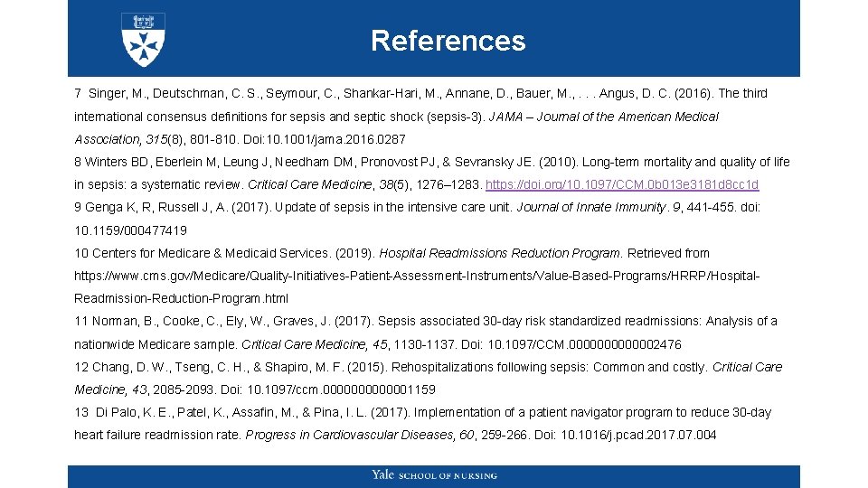868x488 pixels.
Task: Click the Yale shield logo in header
Action: point(144,40)
